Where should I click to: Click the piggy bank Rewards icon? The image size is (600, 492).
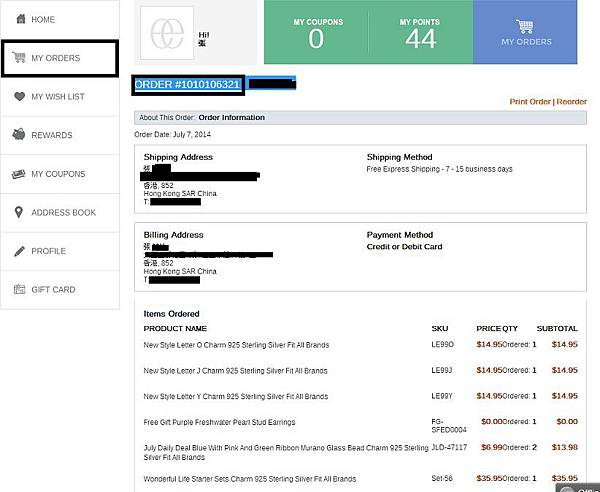click(x=19, y=134)
